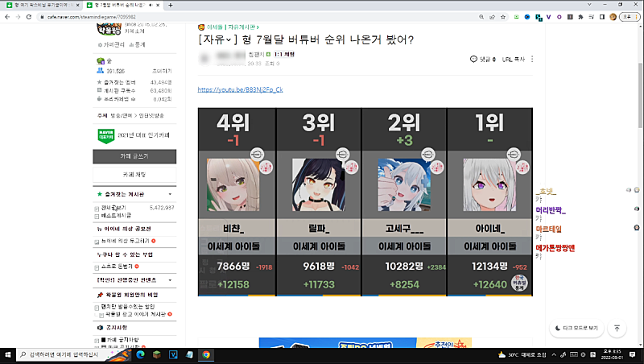Click the 1:1 채팅 button by author
The image size is (644, 364).
coord(284,54)
